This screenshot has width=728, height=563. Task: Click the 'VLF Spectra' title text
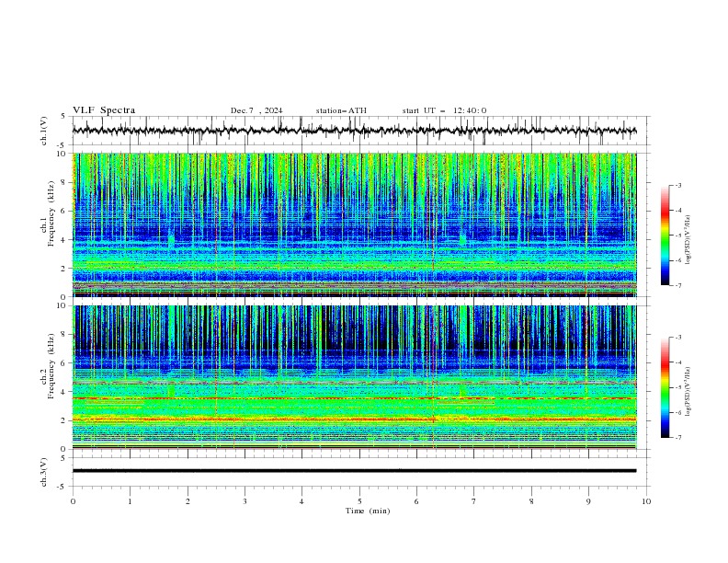coord(104,110)
